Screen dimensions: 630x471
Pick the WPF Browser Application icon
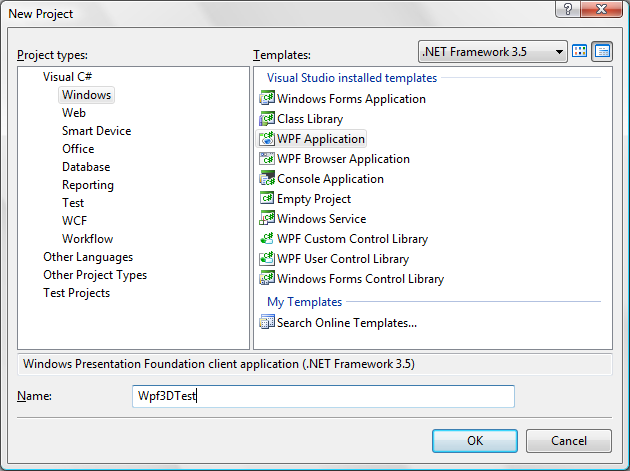pyautogui.click(x=267, y=159)
